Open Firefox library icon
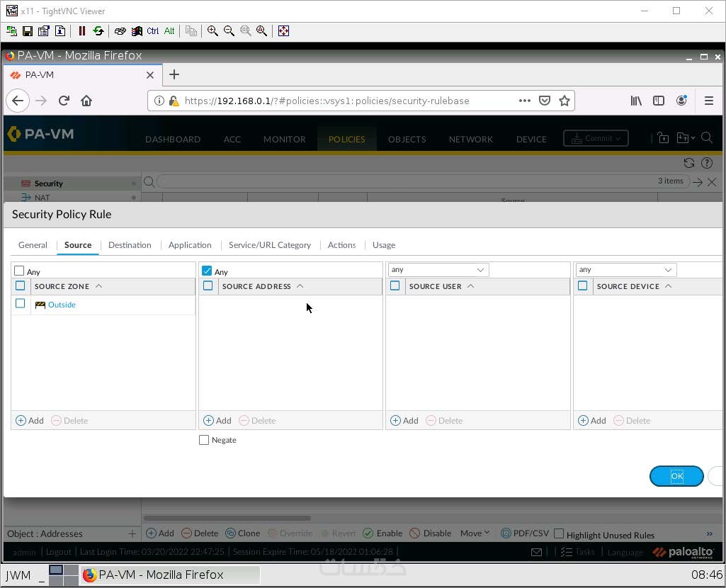Image resolution: width=726 pixels, height=588 pixels. (x=636, y=101)
